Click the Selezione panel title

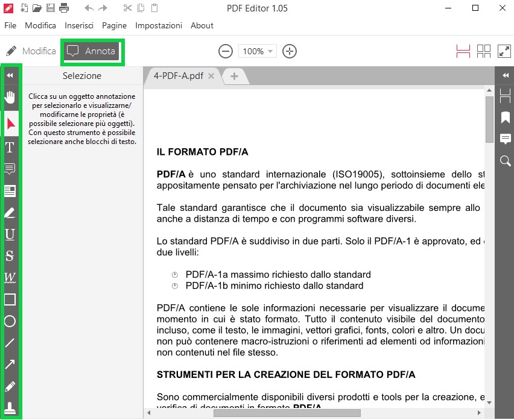click(x=82, y=75)
